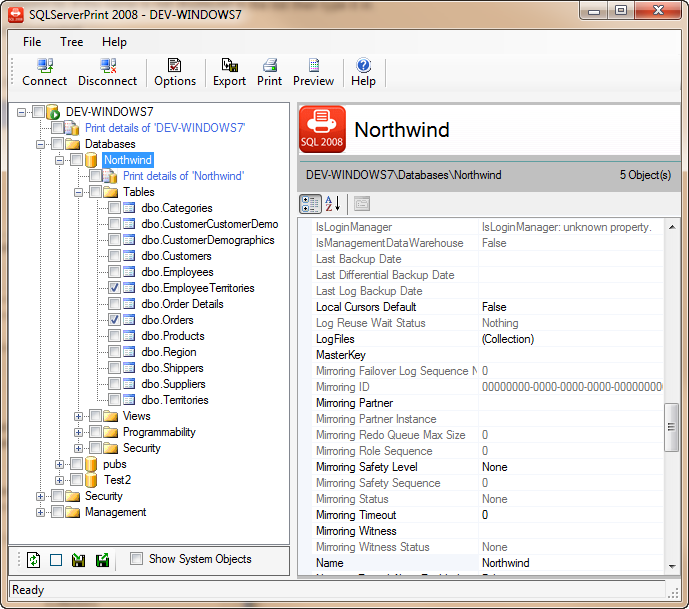689x609 pixels.
Task: Select the Mirroring Safety Level row
Action: pos(488,467)
